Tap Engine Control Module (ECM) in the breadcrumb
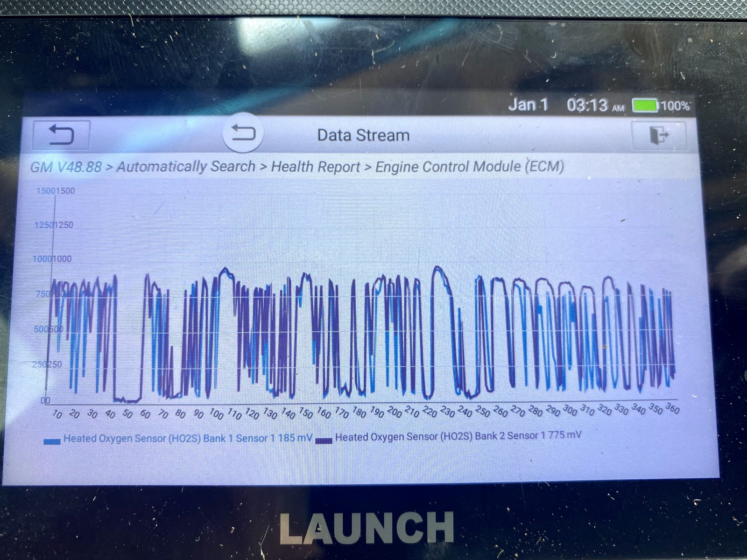 (470, 167)
